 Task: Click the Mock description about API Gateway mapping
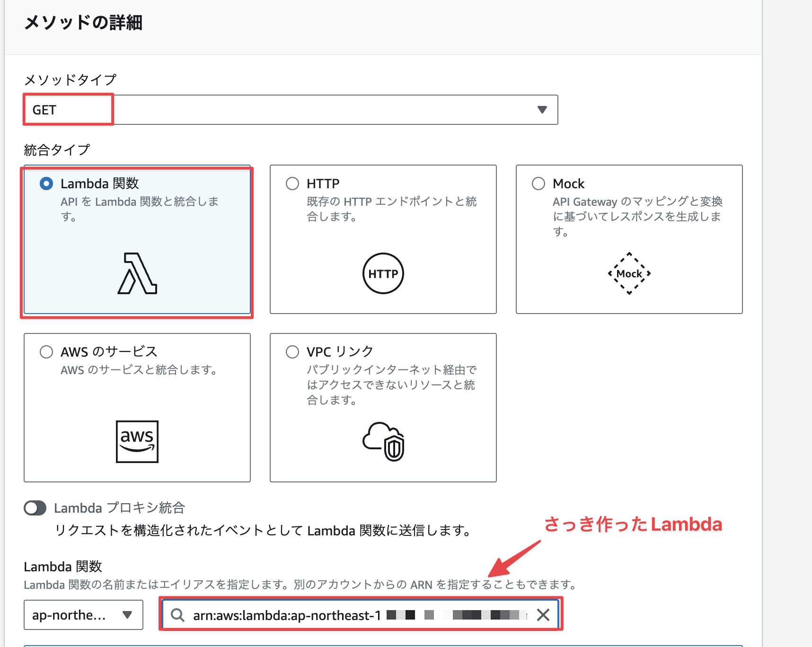pyautogui.click(x=637, y=217)
